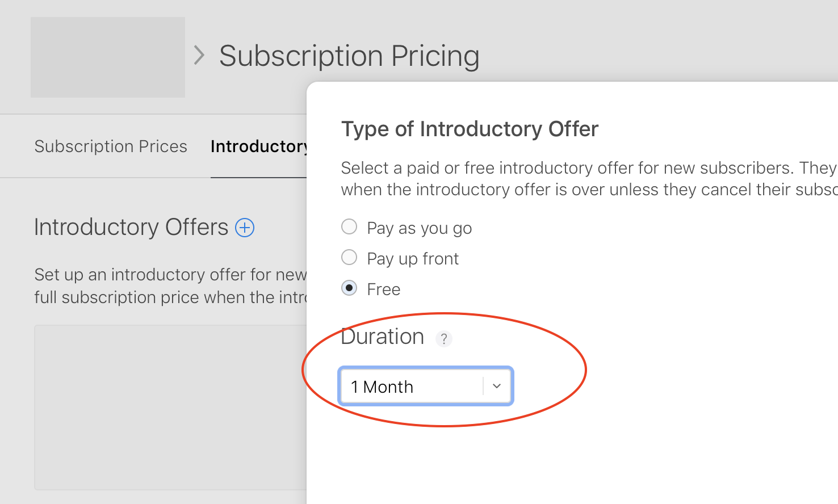Open the Introductory tab

pos(258,146)
